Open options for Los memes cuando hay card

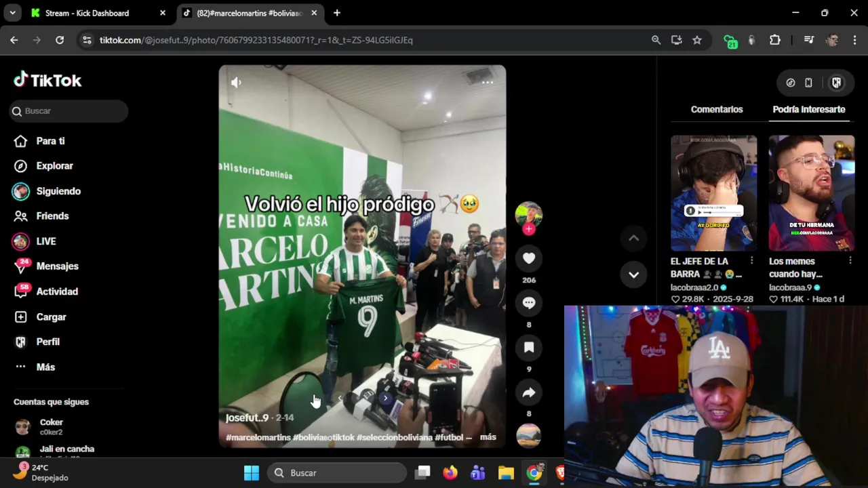tap(850, 261)
